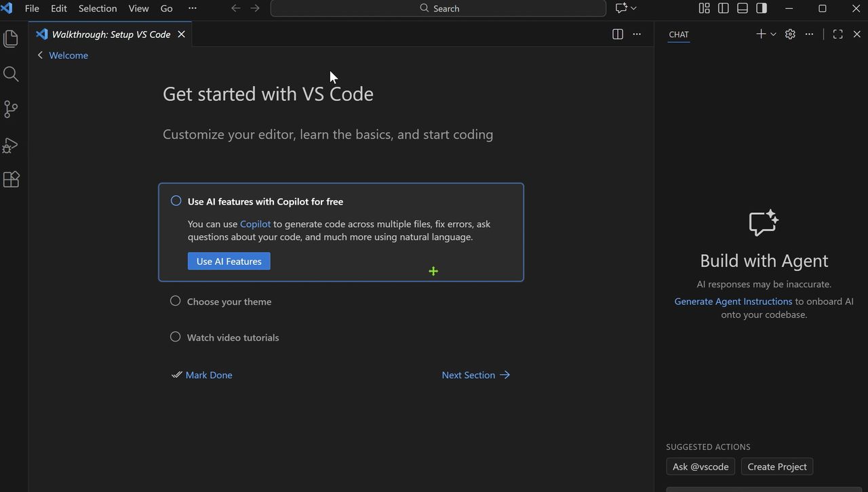
Task: Open the chat title bar dropdown
Action: (x=633, y=8)
